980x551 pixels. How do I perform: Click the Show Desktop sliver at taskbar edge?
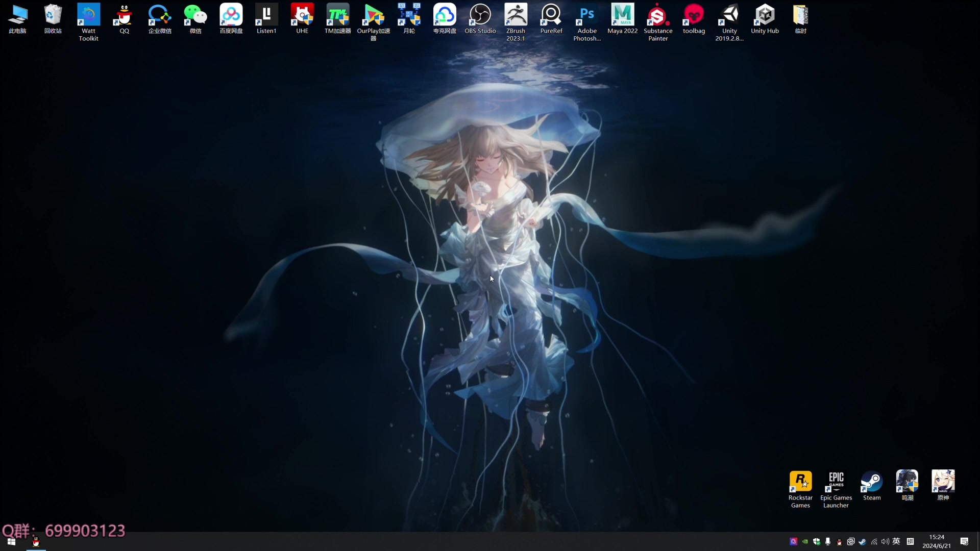pyautogui.click(x=978, y=542)
